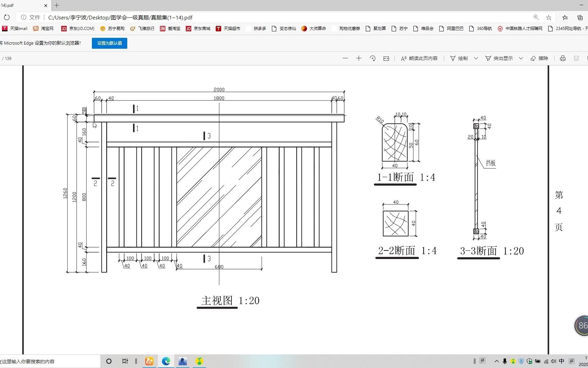This screenshot has height=368, width=588.
Task: Open the blue R application on taskbar
Action: [183, 361]
